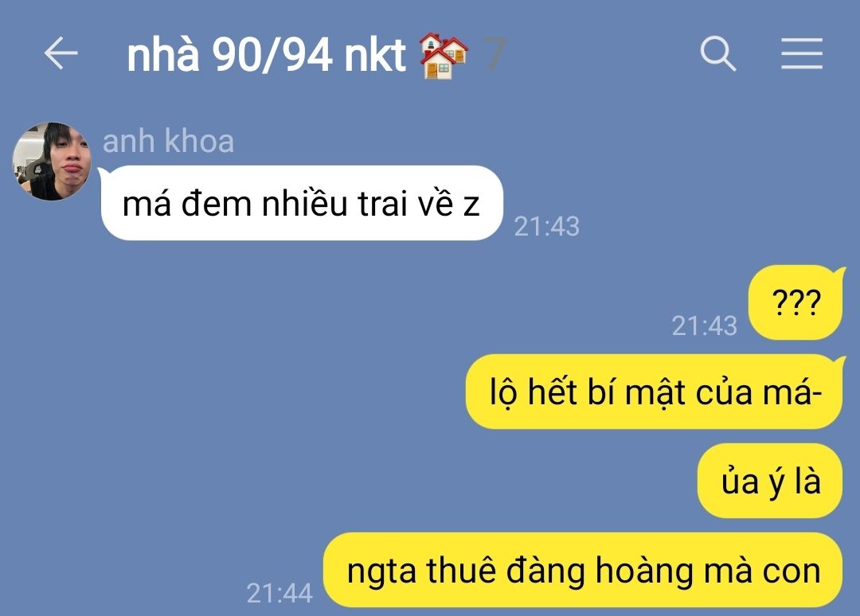
Task: Open the hamburger menu icon
Action: pyautogui.click(x=802, y=53)
